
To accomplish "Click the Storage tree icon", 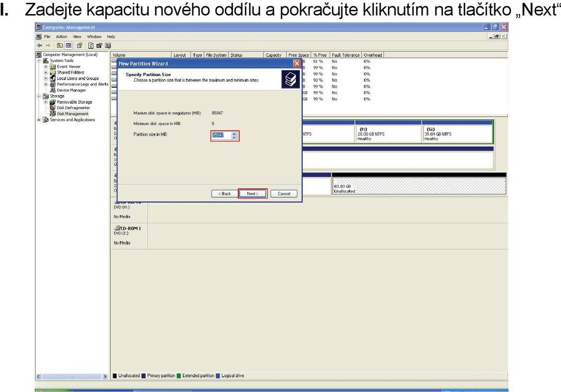I will pyautogui.click(x=46, y=96).
